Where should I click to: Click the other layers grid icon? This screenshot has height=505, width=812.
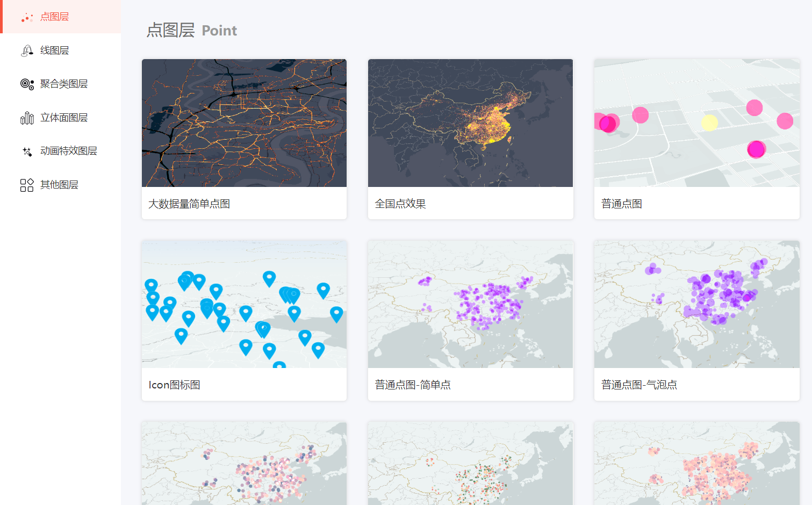coord(27,185)
